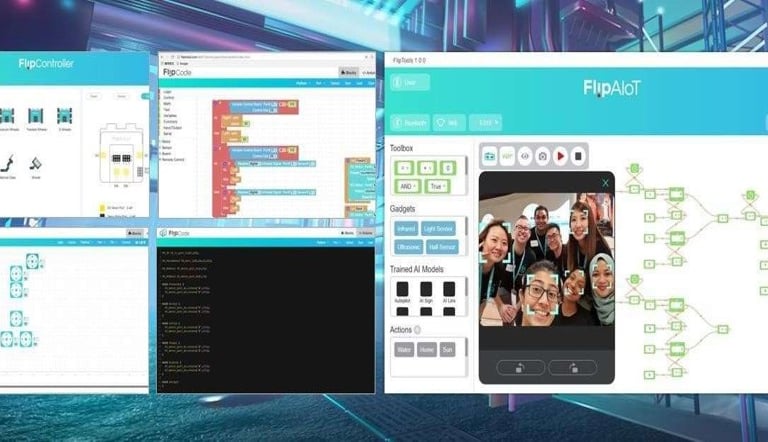Click the rotate right button under the camera image
This screenshot has height=442, width=768.
(573, 368)
